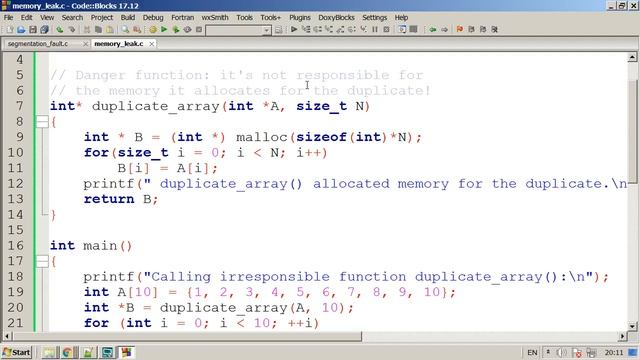Open the Tools+ menu

tap(271, 18)
